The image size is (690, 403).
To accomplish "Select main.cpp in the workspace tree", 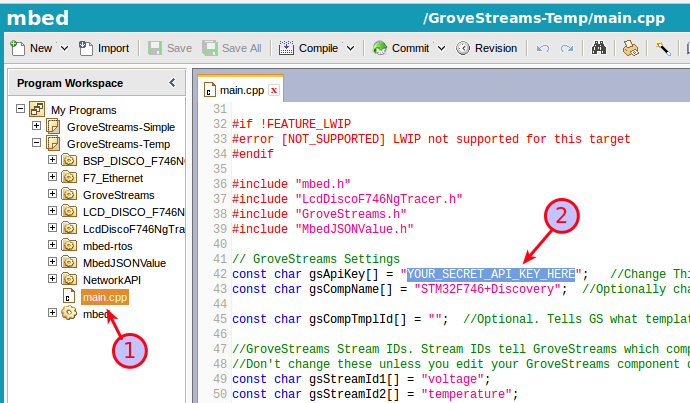I will 105,297.
